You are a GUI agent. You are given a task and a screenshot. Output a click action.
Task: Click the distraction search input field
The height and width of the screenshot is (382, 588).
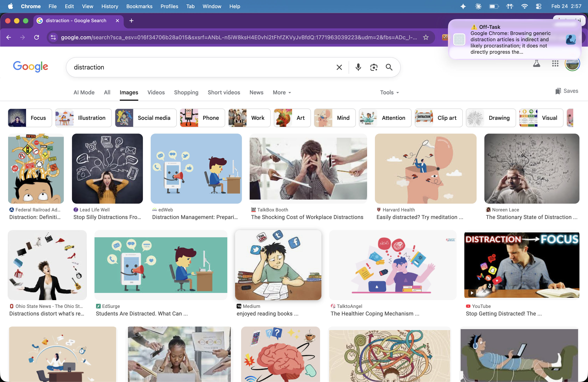pyautogui.click(x=198, y=67)
